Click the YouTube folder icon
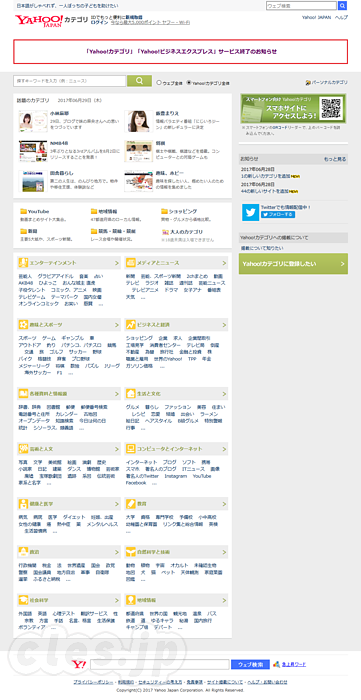361x700 pixels. click(23, 212)
